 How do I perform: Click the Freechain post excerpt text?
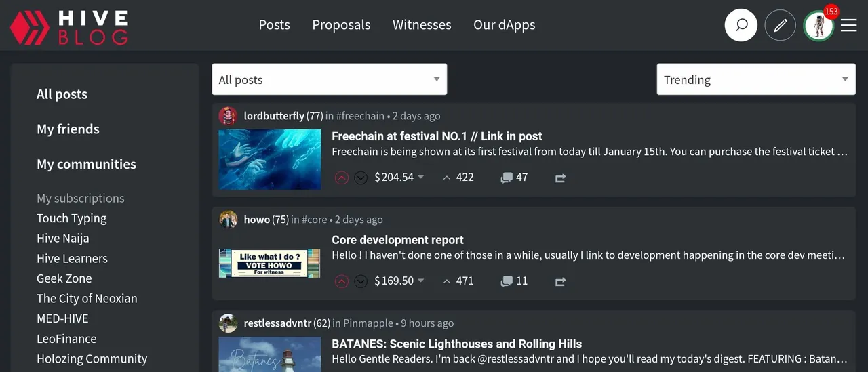[x=590, y=152]
